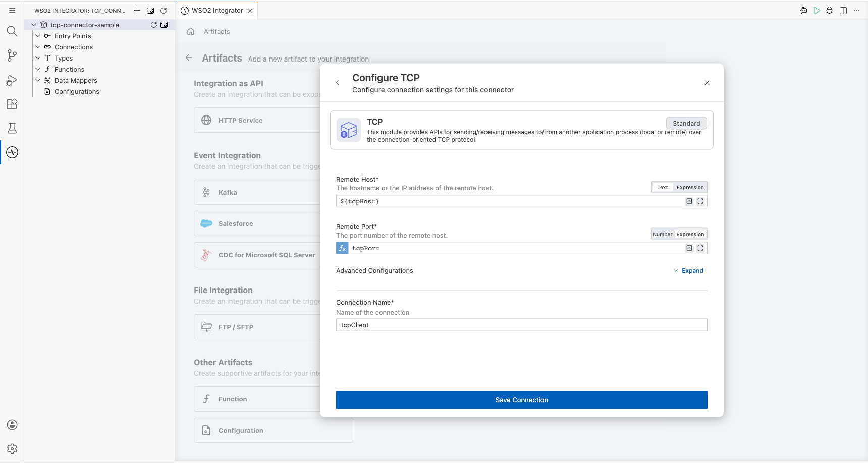
Task: Open helper pane icon for Remote Port
Action: tap(689, 248)
